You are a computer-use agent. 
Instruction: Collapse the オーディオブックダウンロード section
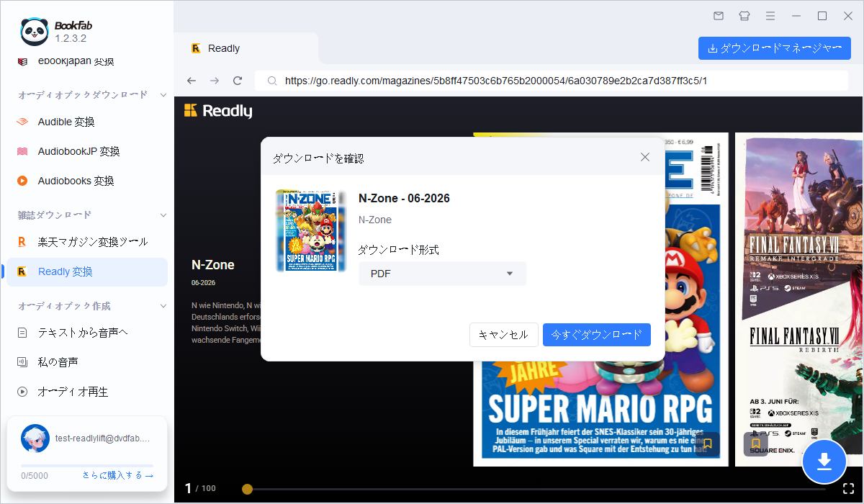163,94
